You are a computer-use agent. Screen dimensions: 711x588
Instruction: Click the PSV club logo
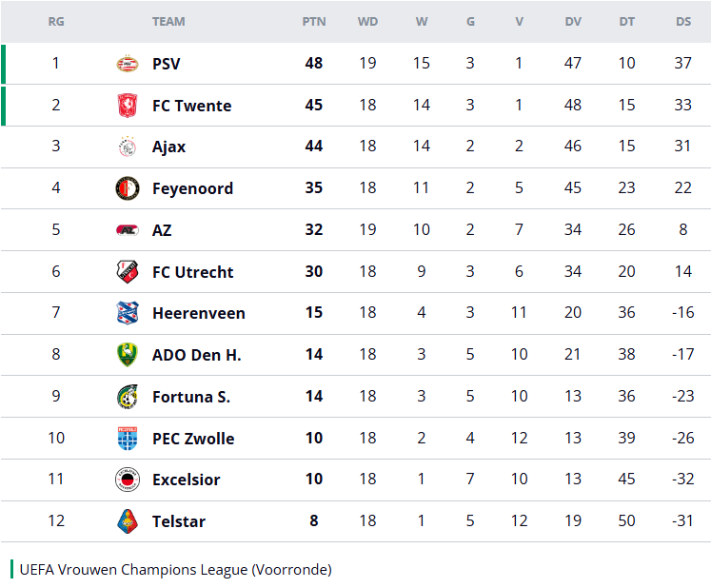point(127,64)
